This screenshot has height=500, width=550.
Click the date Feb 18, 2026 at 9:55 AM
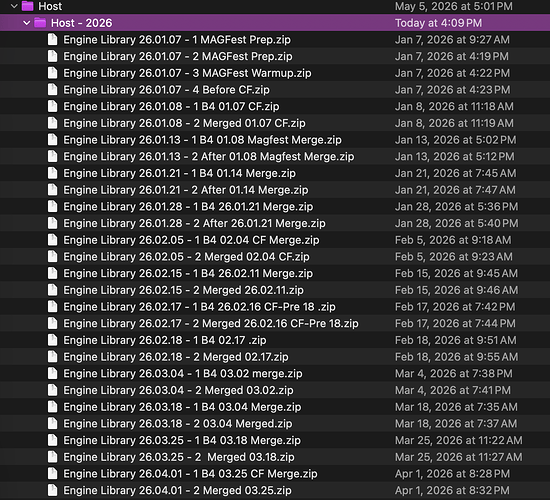click(456, 356)
